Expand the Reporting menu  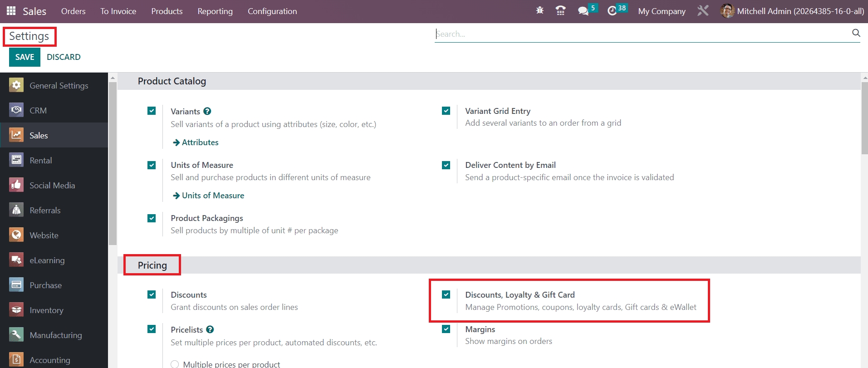point(215,11)
